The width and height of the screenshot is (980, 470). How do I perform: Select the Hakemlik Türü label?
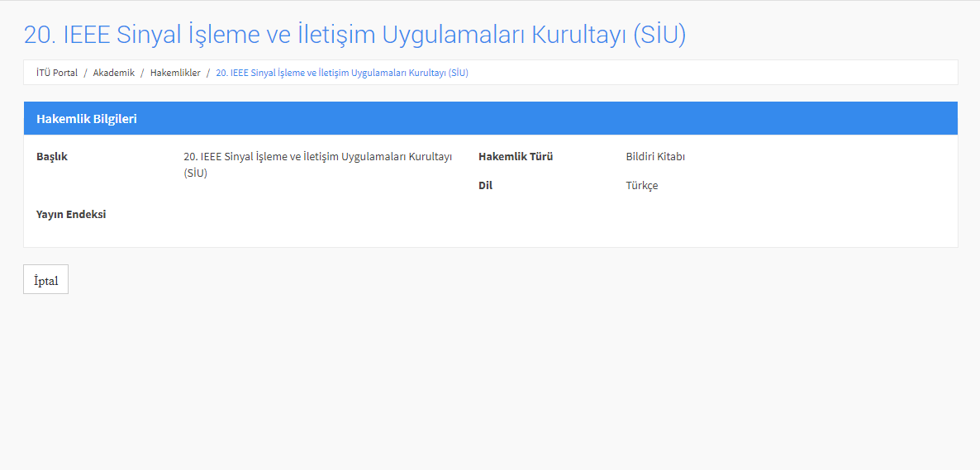pos(516,157)
